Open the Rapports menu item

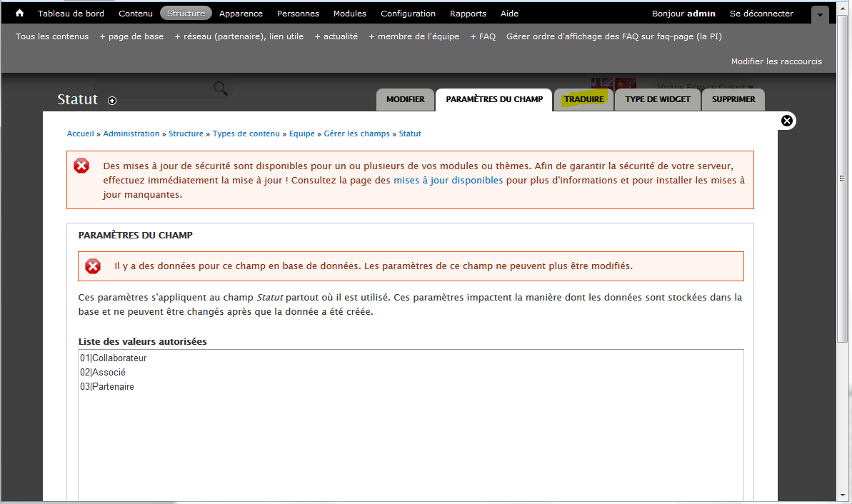point(468,14)
